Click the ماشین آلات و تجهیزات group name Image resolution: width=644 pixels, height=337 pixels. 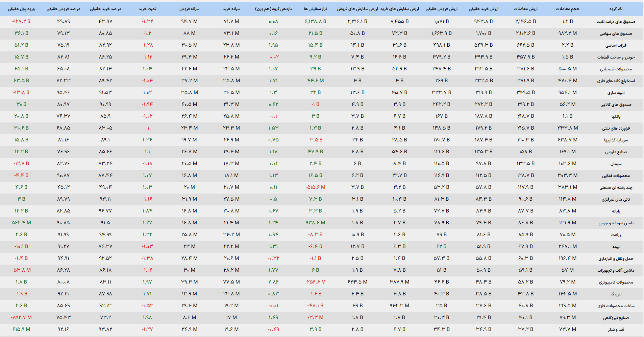(616, 270)
